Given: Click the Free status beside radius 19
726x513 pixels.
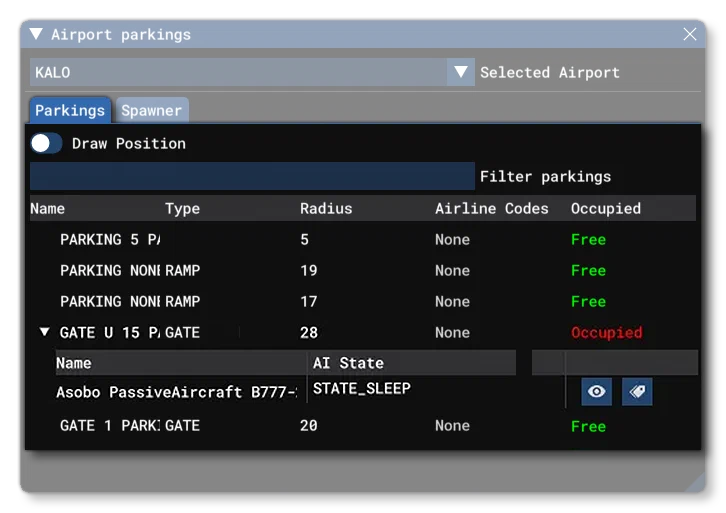Looking at the screenshot, I should (x=588, y=270).
